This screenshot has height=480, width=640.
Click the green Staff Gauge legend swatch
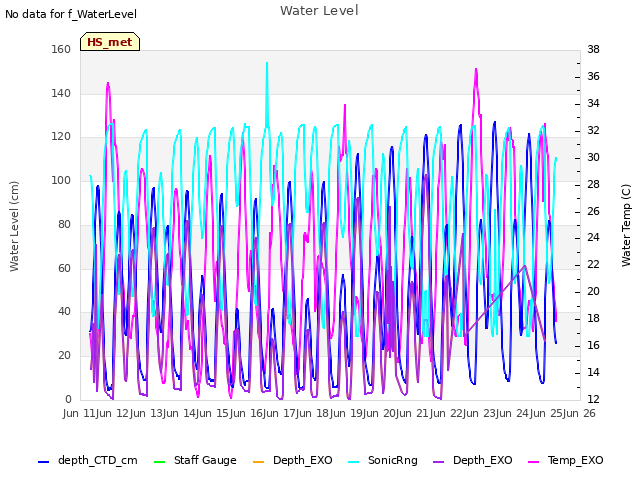point(159,462)
